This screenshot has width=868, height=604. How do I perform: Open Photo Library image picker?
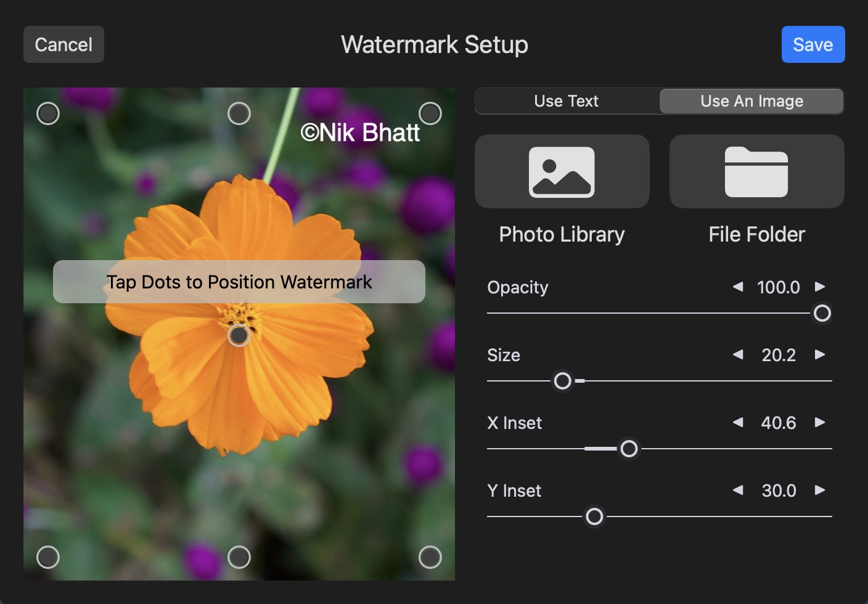click(x=562, y=172)
